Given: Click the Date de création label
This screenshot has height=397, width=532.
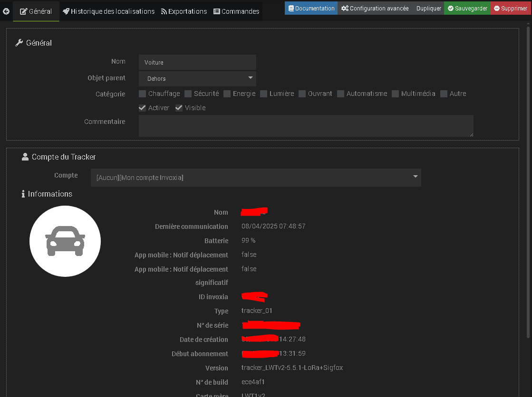Looking at the screenshot, I should [x=203, y=340].
